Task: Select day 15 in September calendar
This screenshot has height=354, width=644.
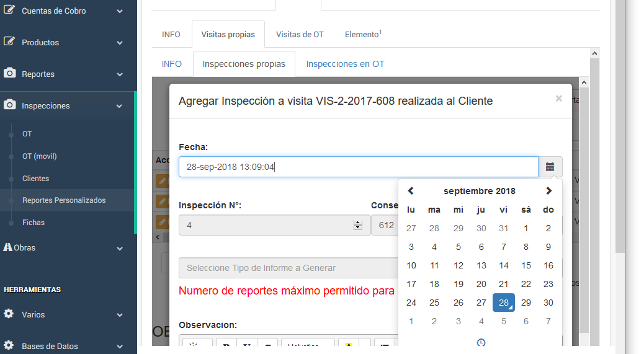Action: pyautogui.click(x=525, y=265)
